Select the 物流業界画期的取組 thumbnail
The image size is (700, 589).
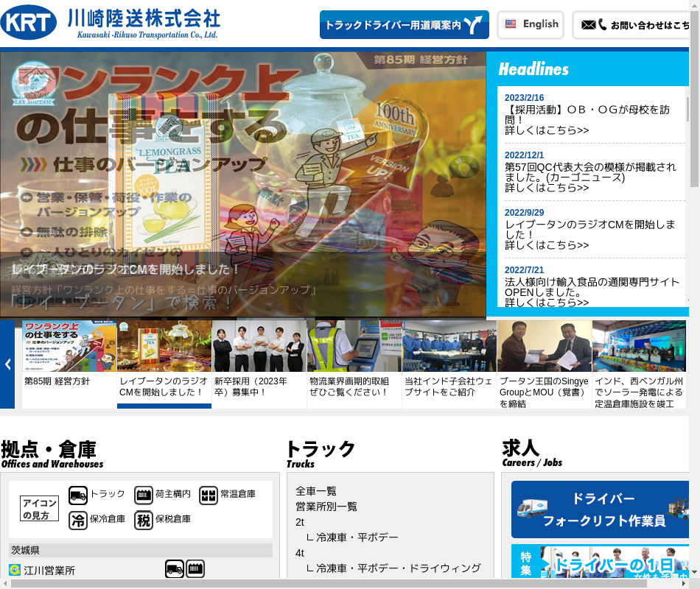pos(354,364)
